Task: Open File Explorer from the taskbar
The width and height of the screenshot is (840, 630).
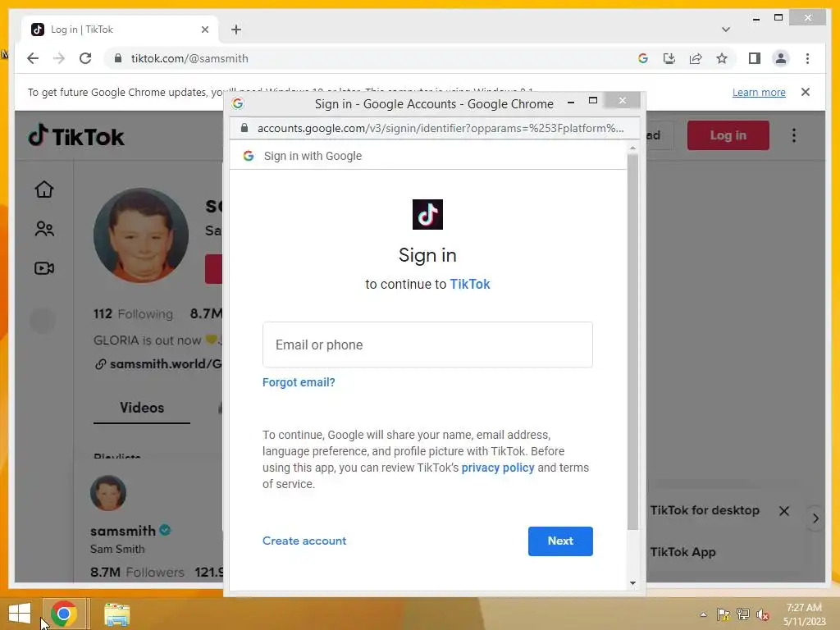Action: click(116, 614)
